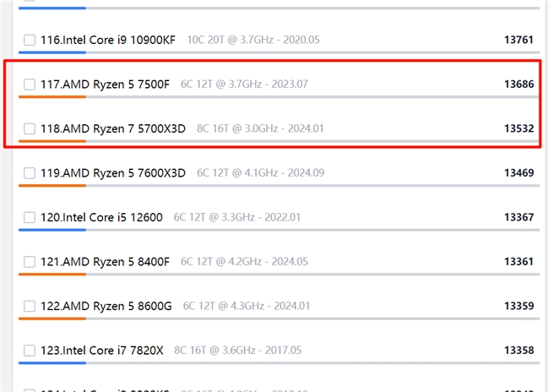Viewport: 549px width, 392px height.
Task: Click the 8C 16T @ 3.0GHz - 2024.01 spec
Action: [x=260, y=128]
